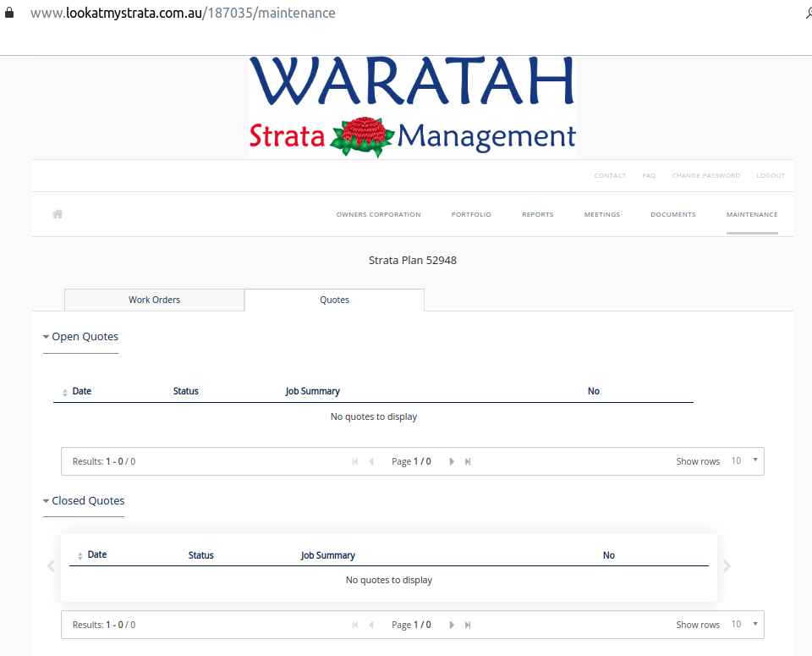Click Page 1 / 0 text in Open Quotes
812x656 pixels.
pyautogui.click(x=411, y=461)
